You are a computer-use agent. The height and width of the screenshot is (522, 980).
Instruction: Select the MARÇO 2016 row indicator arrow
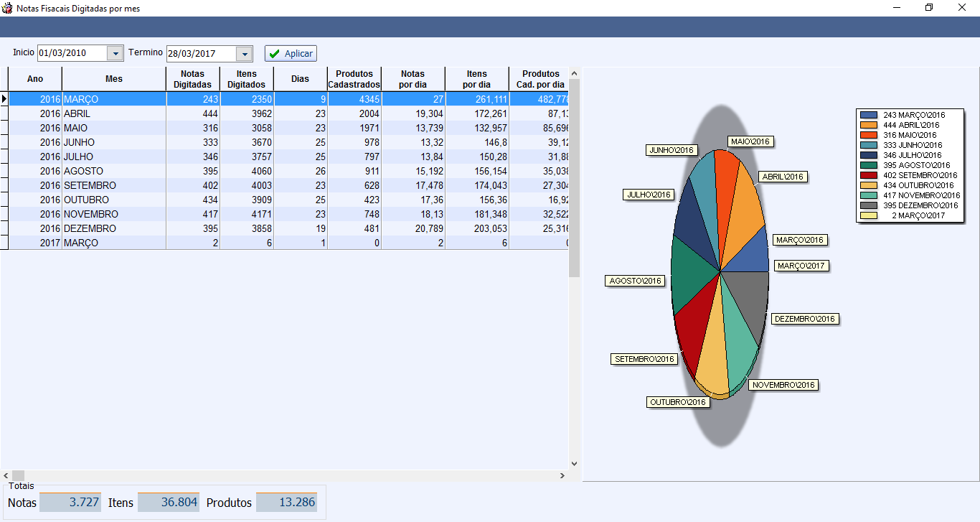(4, 99)
